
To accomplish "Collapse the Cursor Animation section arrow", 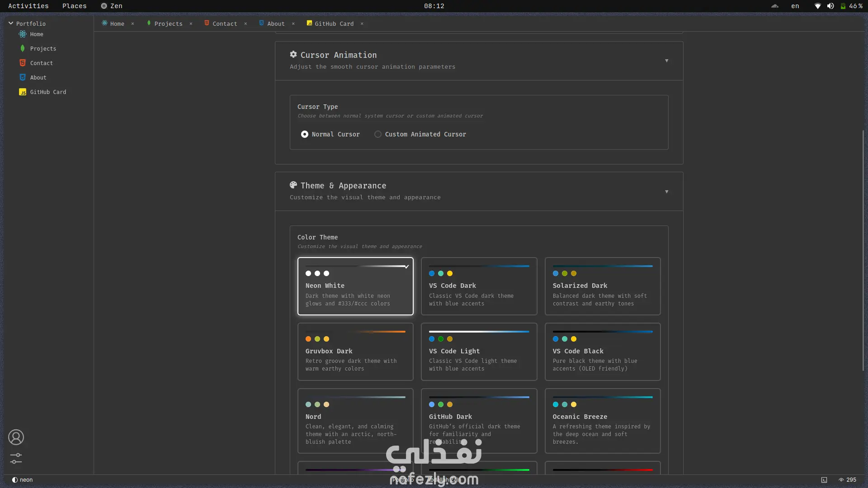I will click(x=666, y=61).
